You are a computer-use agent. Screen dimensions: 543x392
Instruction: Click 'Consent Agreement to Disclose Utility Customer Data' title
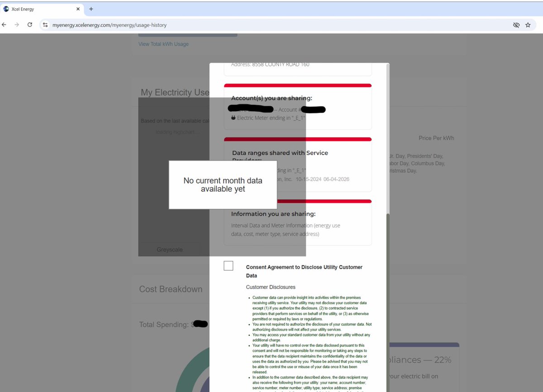304,271
